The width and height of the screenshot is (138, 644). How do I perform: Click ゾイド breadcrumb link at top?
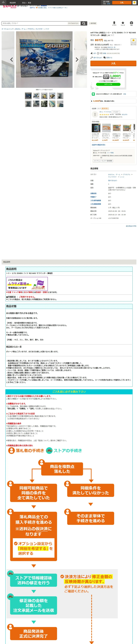click(47, 29)
